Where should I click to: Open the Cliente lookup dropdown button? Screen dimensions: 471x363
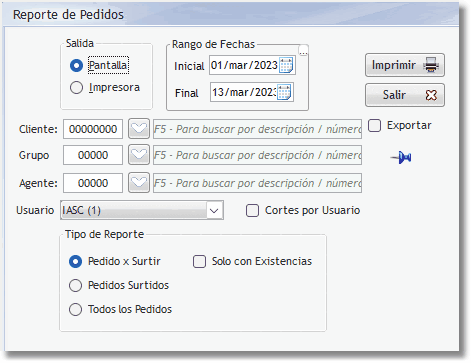139,129
